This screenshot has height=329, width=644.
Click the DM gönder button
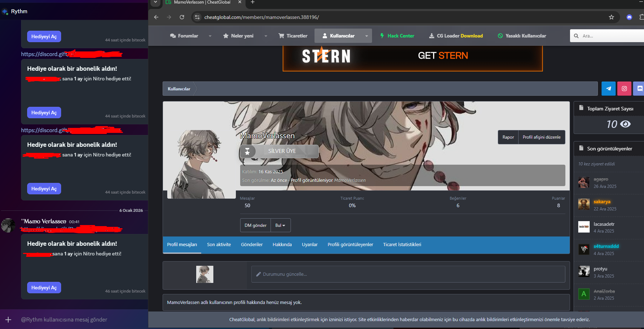click(x=256, y=225)
